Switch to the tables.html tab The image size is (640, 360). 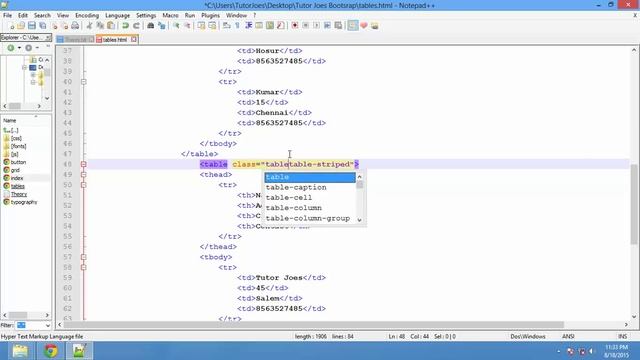pyautogui.click(x=114, y=40)
